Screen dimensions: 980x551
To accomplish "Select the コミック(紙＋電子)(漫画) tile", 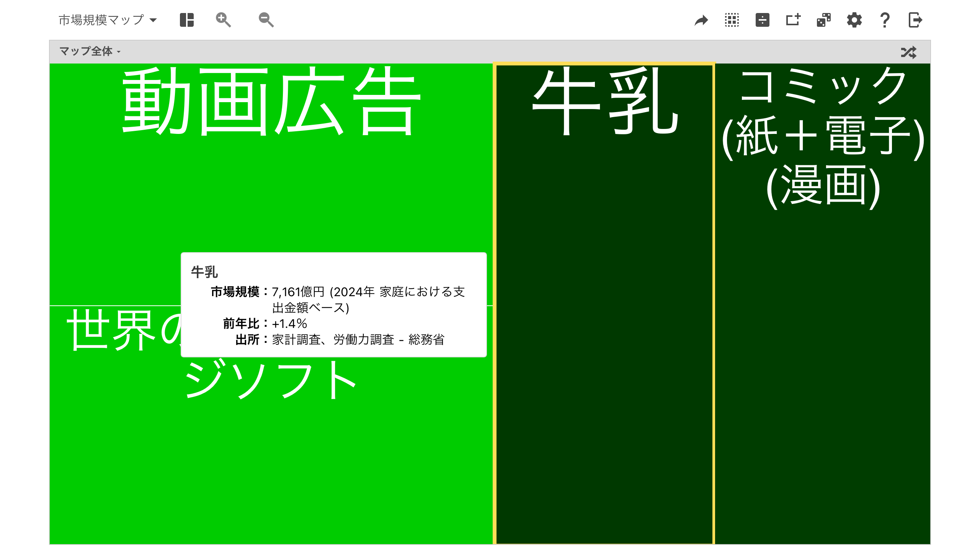I will [x=823, y=304].
